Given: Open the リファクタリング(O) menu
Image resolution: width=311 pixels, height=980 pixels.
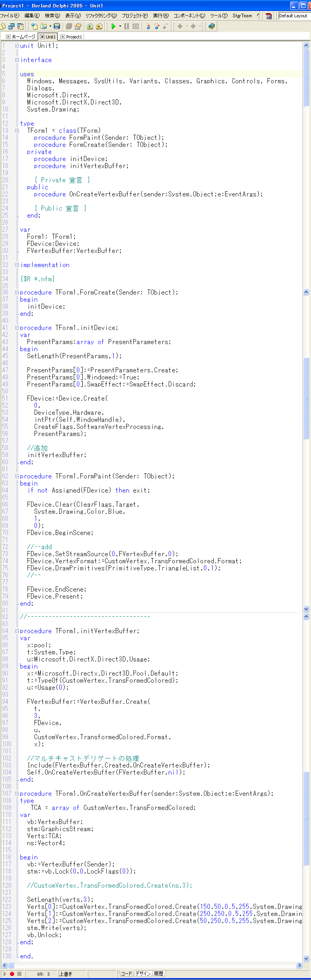Looking at the screenshot, I should tap(101, 16).
